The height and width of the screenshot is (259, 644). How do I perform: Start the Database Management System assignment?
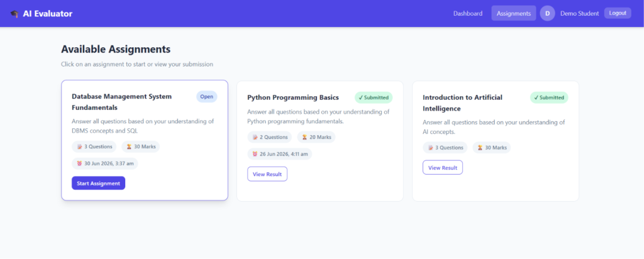click(x=99, y=183)
